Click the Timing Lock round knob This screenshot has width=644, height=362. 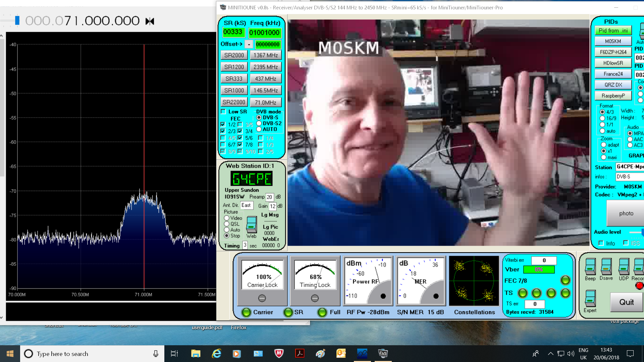pyautogui.click(x=315, y=298)
